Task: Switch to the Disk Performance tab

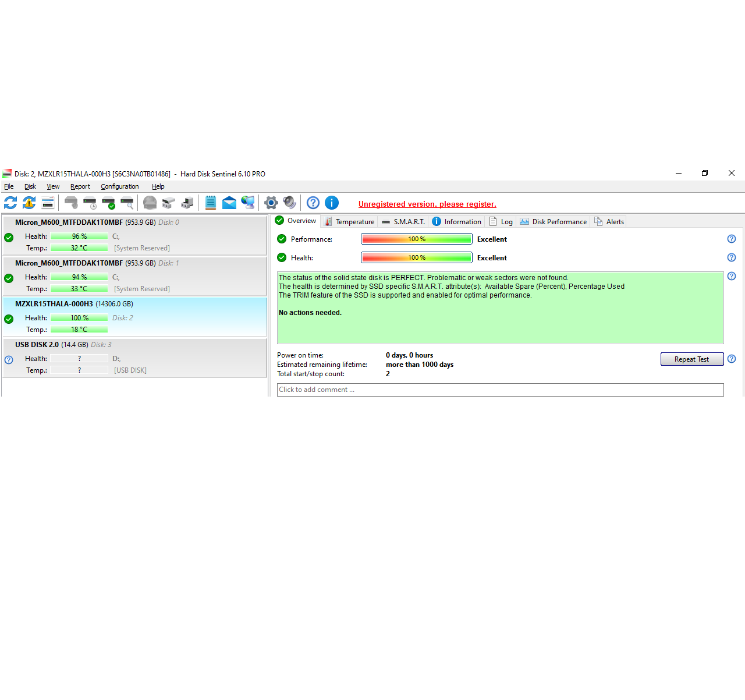Action: (553, 221)
